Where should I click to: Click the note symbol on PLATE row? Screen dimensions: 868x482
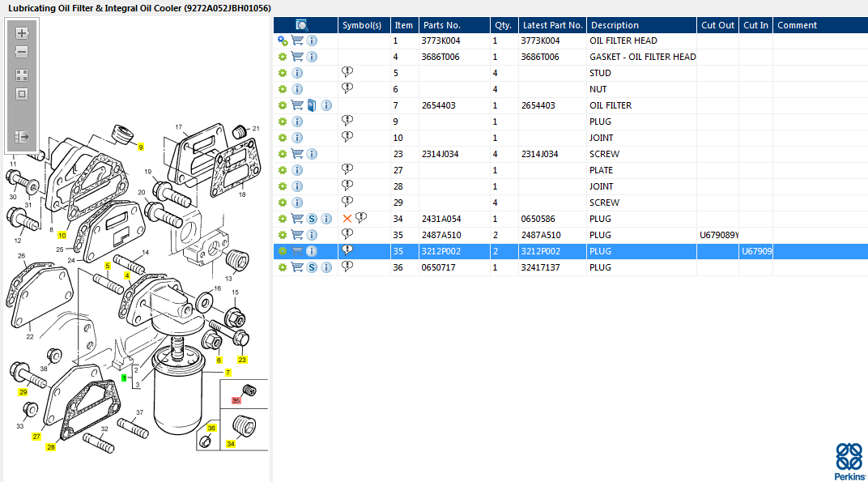point(347,169)
